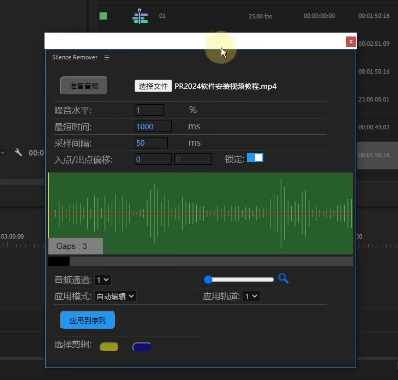Click the sequence icon in project list

140,16
